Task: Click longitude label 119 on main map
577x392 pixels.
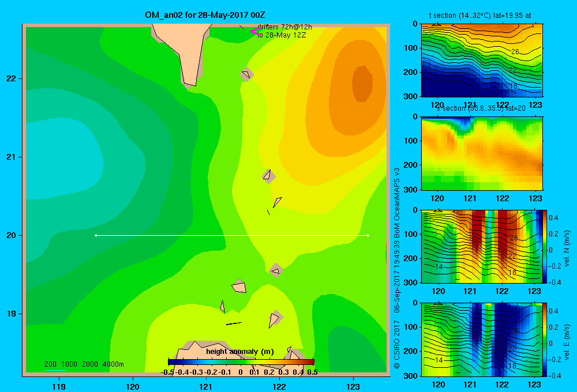Action: point(59,386)
